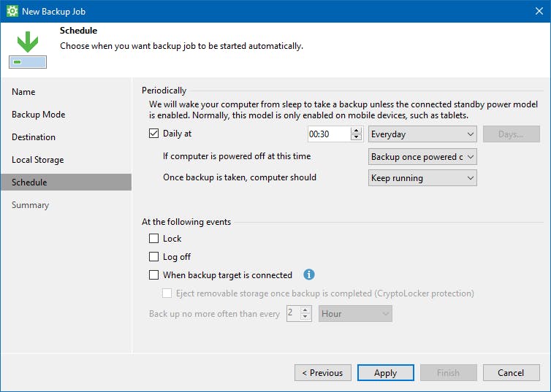
Task: Enable the Log off event checkbox
Action: pos(153,257)
